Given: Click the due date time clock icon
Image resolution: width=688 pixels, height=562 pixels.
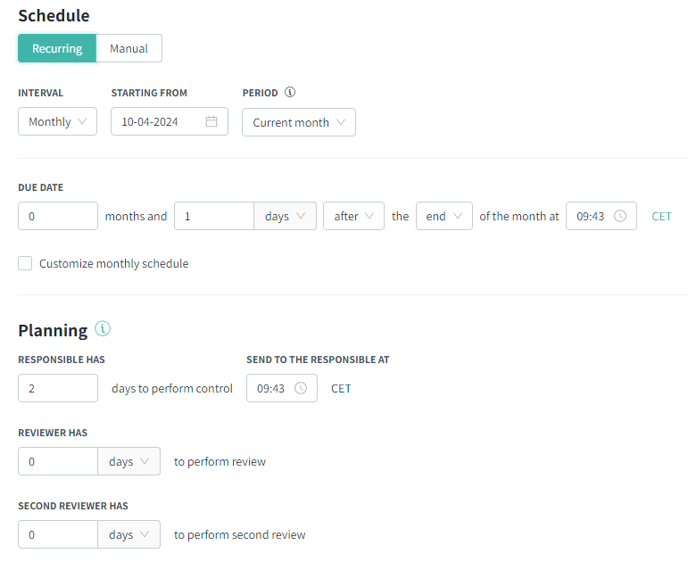Looking at the screenshot, I should 620,216.
